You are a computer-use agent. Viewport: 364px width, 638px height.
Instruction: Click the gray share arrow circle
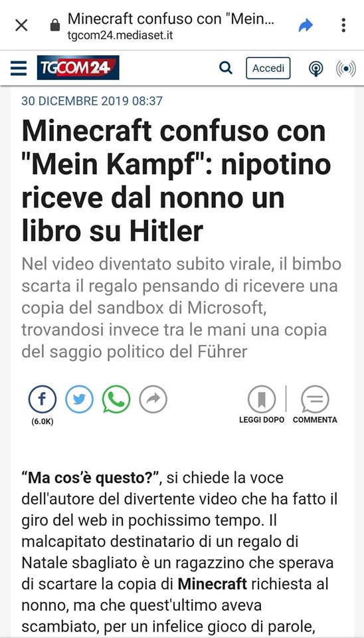[x=153, y=399]
